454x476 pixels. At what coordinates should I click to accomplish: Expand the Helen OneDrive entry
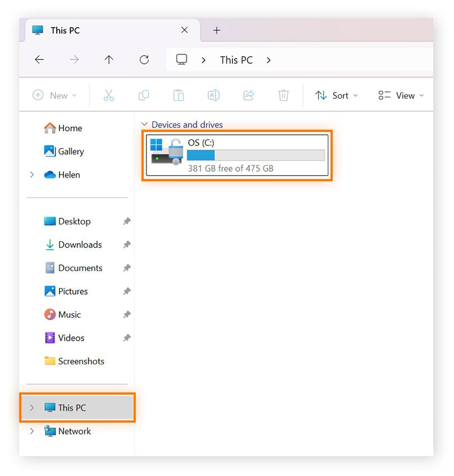point(32,175)
